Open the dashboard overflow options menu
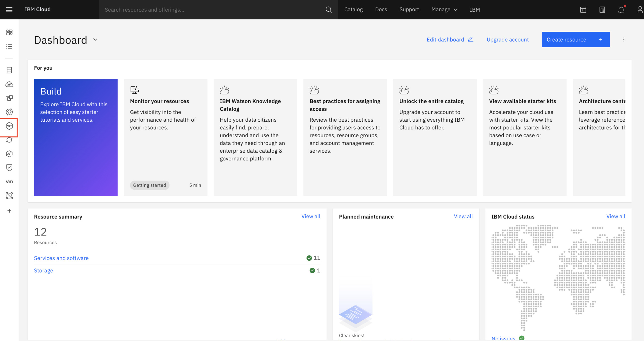Image resolution: width=644 pixels, height=341 pixels. 624,40
